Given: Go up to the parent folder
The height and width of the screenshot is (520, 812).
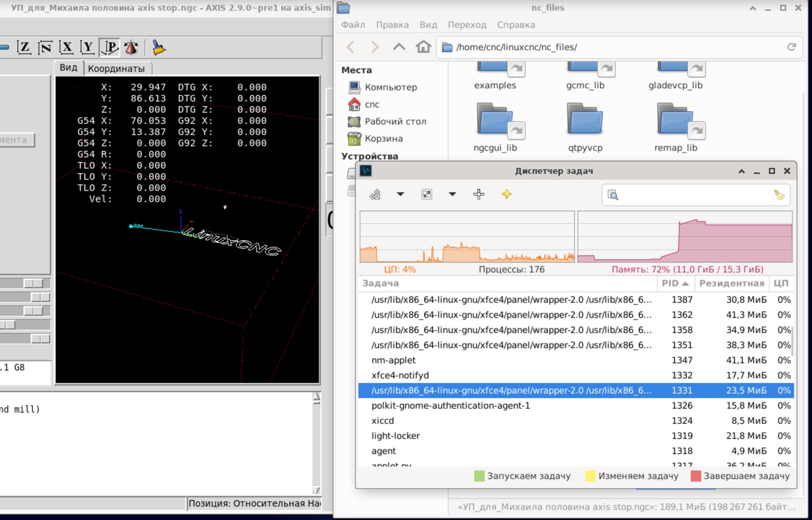Looking at the screenshot, I should (x=399, y=47).
